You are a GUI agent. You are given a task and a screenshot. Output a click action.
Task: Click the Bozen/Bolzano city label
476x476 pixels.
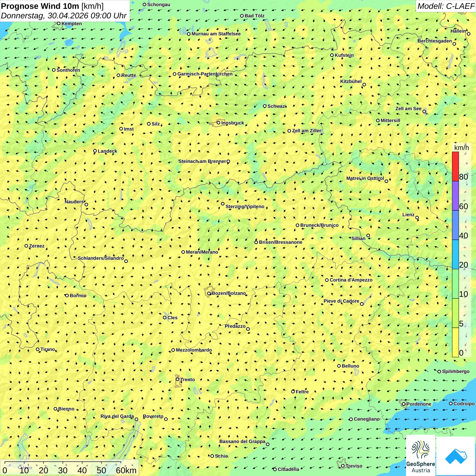228,293
